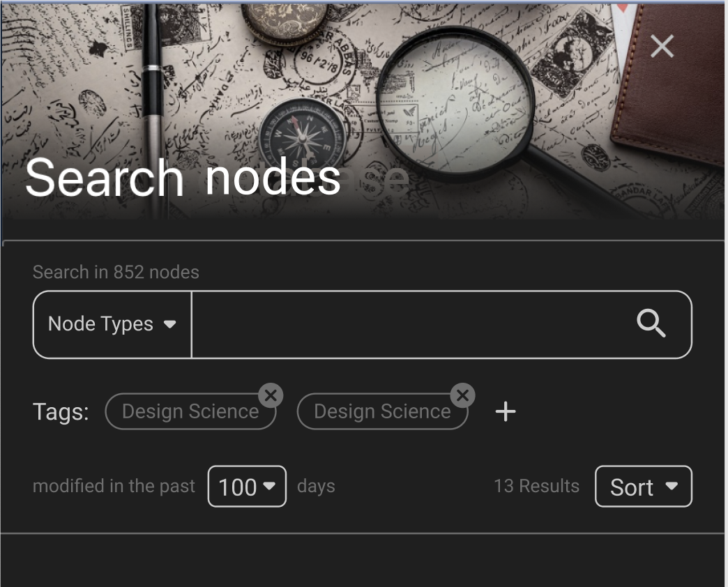The height and width of the screenshot is (587, 728).
Task: Close the Search nodes panel
Action: tap(662, 46)
